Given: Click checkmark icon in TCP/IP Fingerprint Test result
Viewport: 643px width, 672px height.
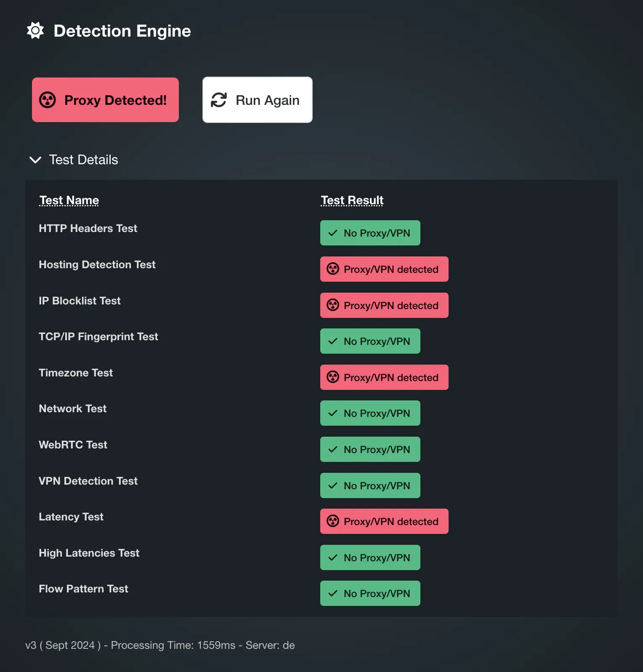Looking at the screenshot, I should [x=333, y=341].
